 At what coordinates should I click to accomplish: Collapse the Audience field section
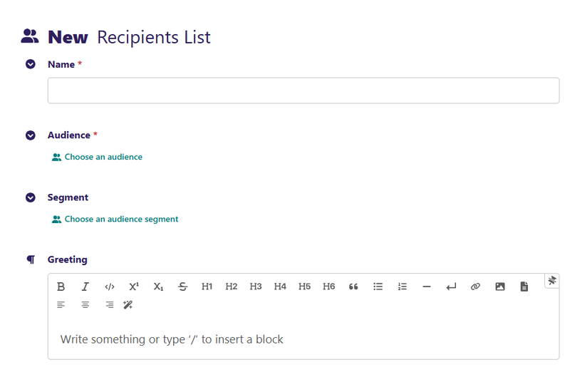point(31,135)
